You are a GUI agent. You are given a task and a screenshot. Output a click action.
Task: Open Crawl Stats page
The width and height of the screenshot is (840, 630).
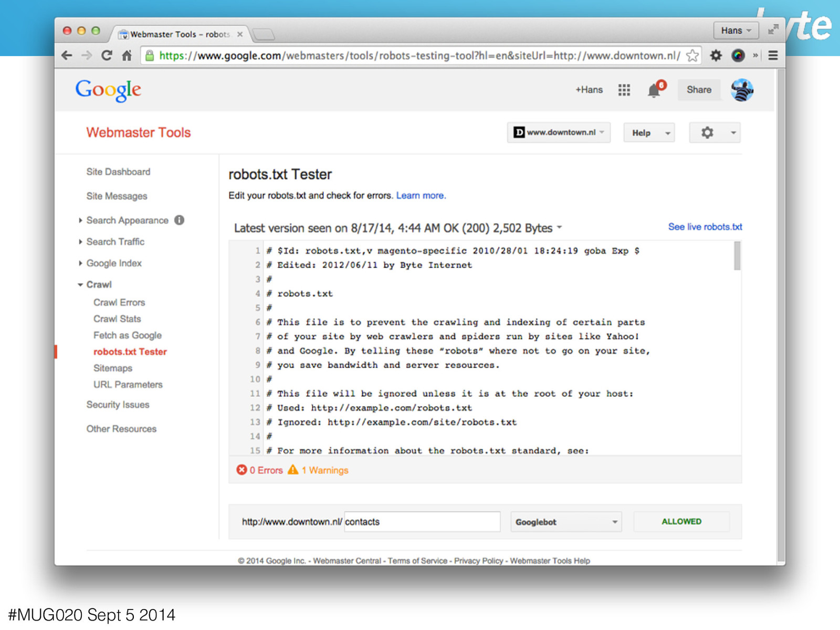(x=117, y=319)
